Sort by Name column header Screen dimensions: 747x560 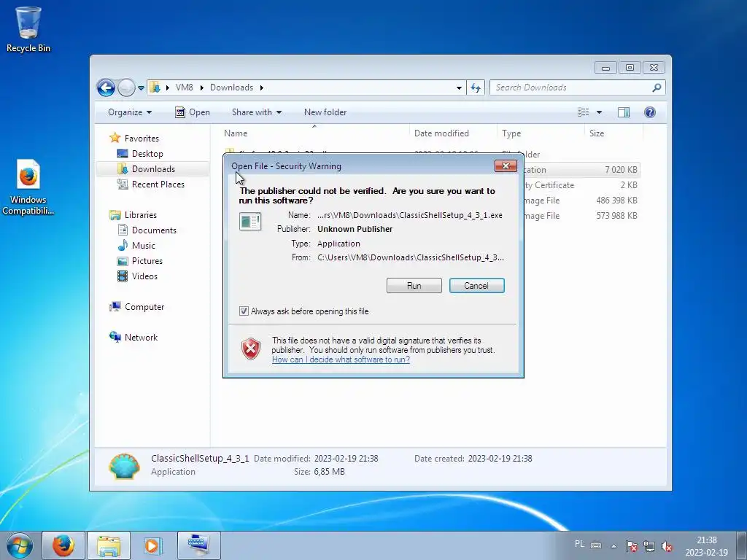point(314,133)
